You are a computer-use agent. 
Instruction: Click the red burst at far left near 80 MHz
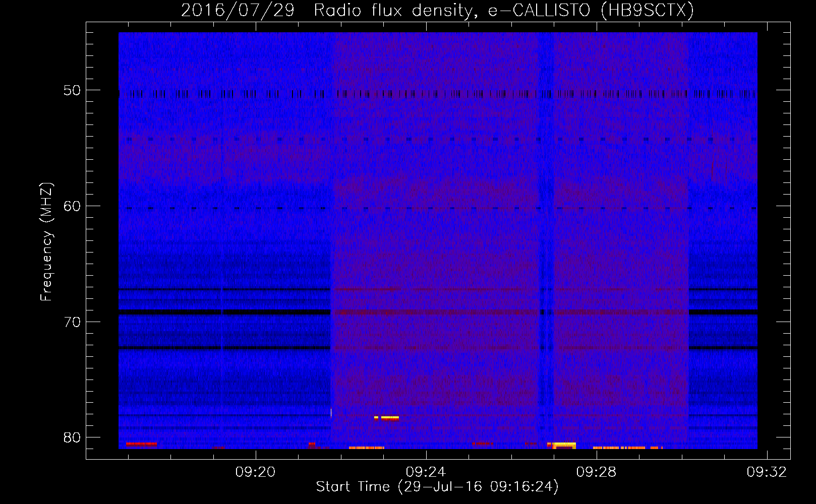tap(141, 444)
